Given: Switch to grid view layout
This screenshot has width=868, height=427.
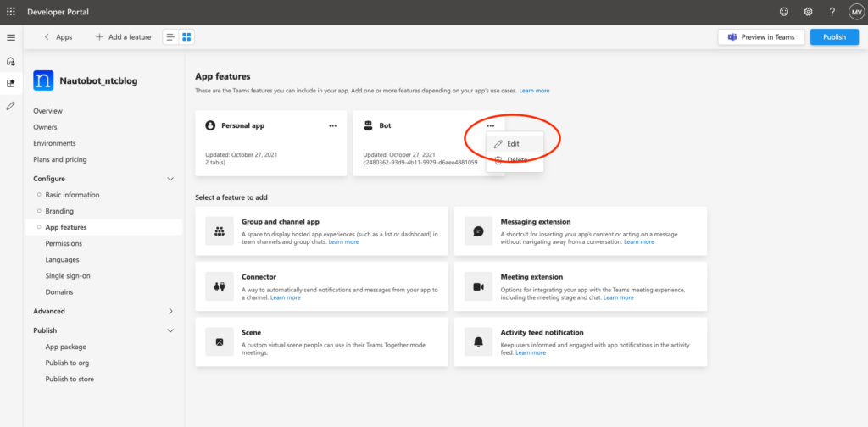Looking at the screenshot, I should 186,37.
